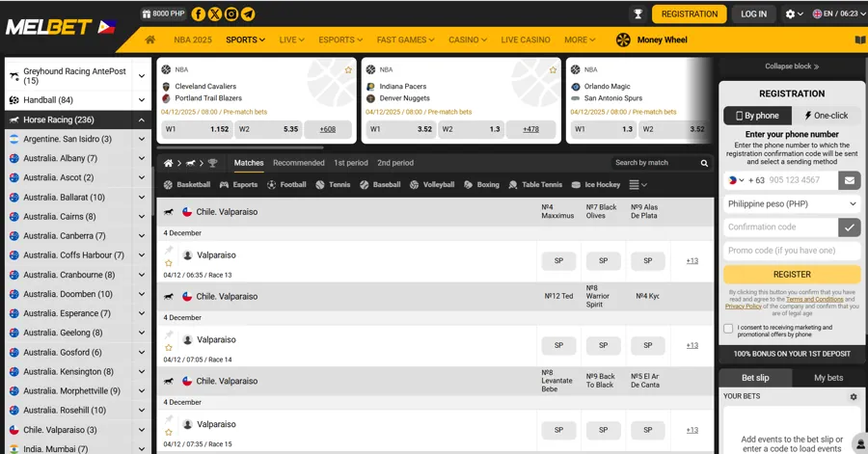Check the marketing consent checkbox
Image resolution: width=868 pixels, height=454 pixels.
728,329
